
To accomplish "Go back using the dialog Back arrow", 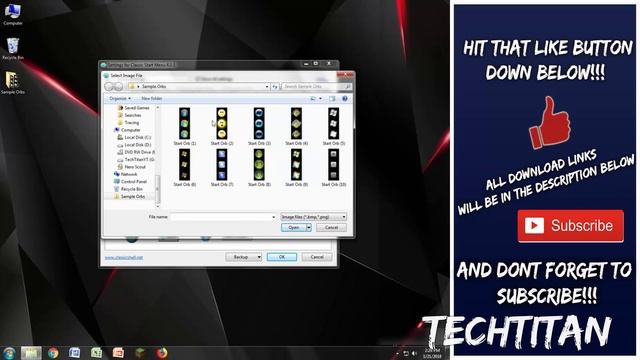I will (x=109, y=87).
